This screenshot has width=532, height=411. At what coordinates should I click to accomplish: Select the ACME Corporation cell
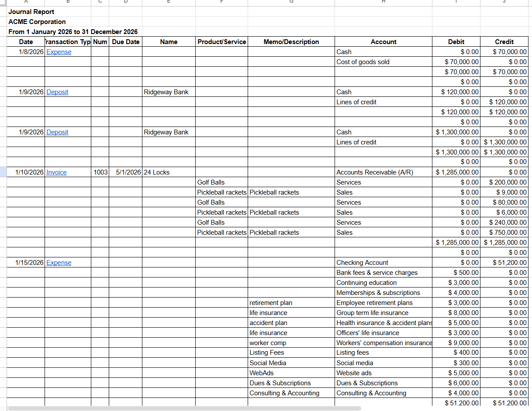pyautogui.click(x=37, y=22)
